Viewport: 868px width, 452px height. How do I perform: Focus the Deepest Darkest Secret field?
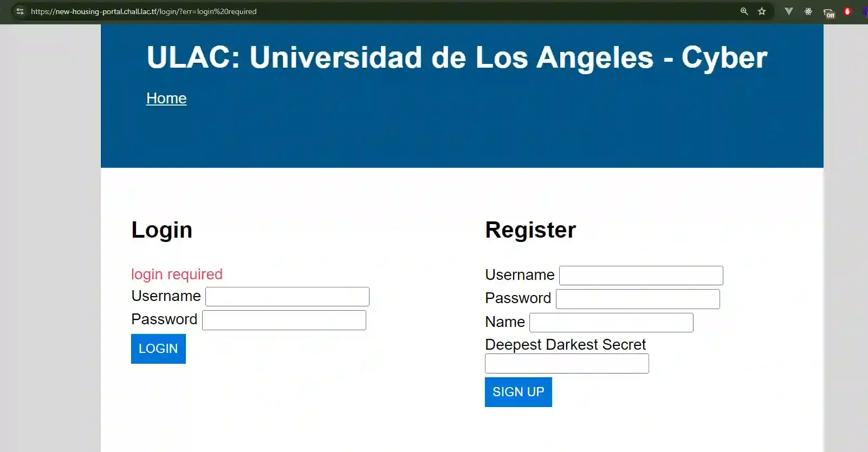pyautogui.click(x=566, y=363)
